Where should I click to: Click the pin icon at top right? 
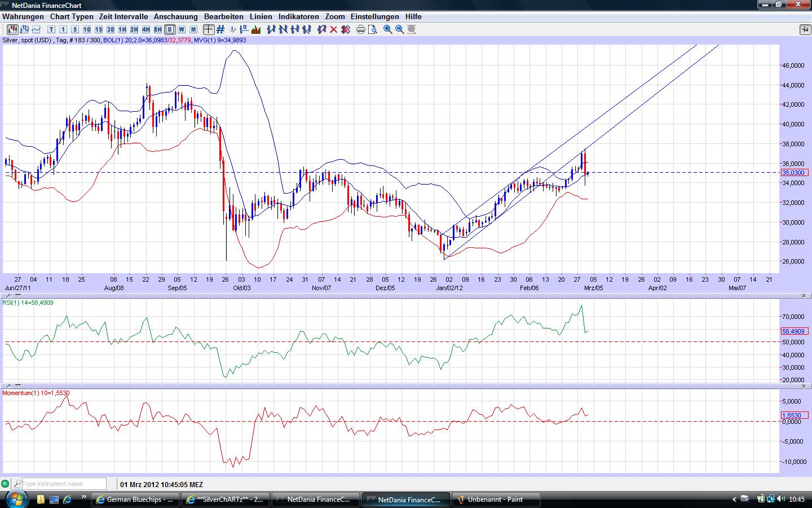coord(805,29)
